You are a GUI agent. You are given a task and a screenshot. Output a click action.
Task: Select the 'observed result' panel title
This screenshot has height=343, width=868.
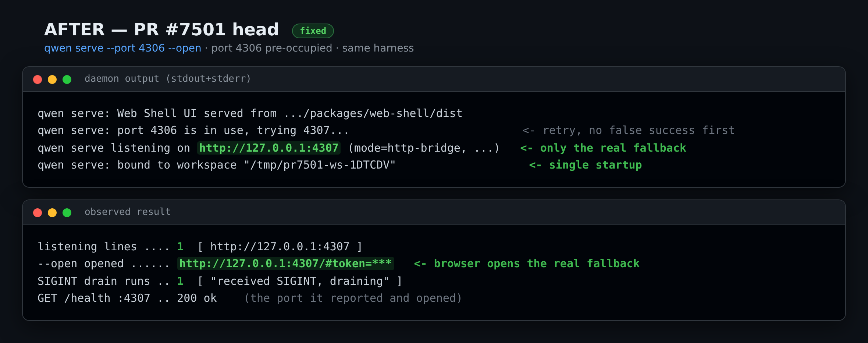[128, 212]
